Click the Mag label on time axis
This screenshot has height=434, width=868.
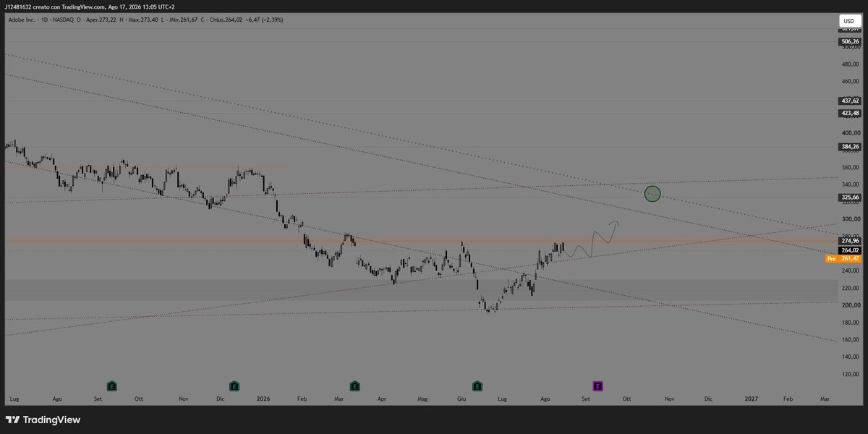click(423, 399)
